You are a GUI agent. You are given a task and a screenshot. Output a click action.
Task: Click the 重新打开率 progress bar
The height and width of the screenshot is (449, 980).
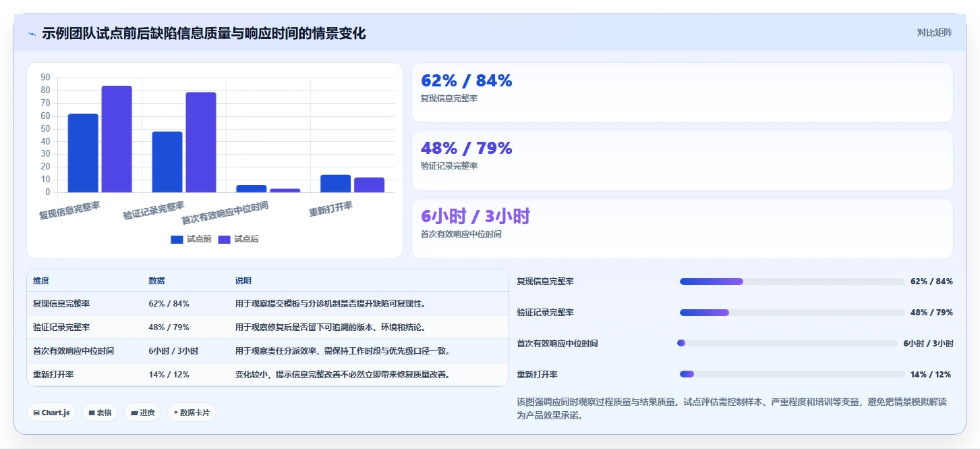click(x=792, y=374)
